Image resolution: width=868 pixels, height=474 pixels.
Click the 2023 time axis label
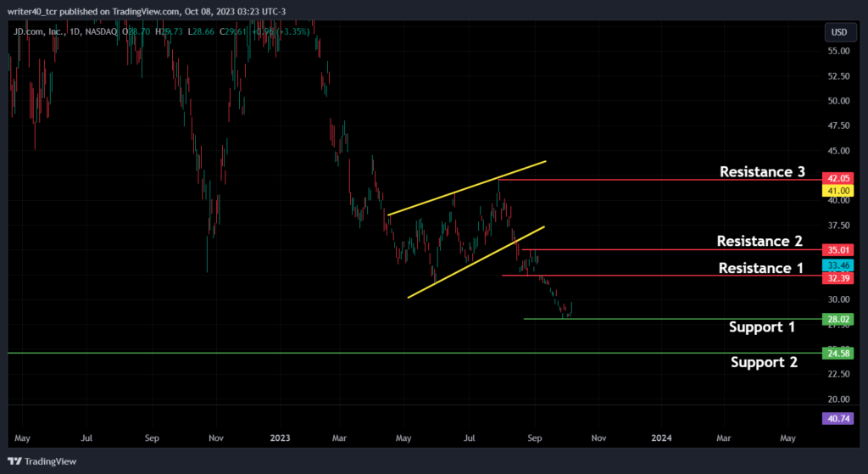point(280,438)
